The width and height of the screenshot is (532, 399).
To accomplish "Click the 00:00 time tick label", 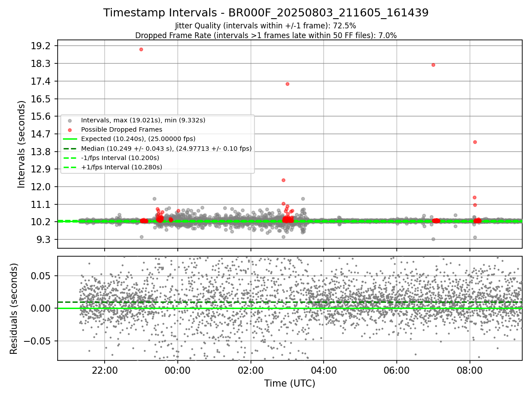I will (x=178, y=370).
